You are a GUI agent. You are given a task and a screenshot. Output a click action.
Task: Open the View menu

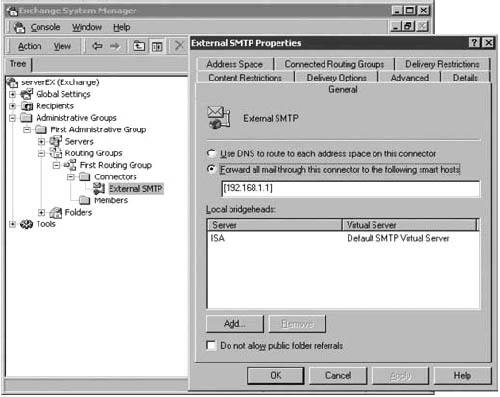62,46
